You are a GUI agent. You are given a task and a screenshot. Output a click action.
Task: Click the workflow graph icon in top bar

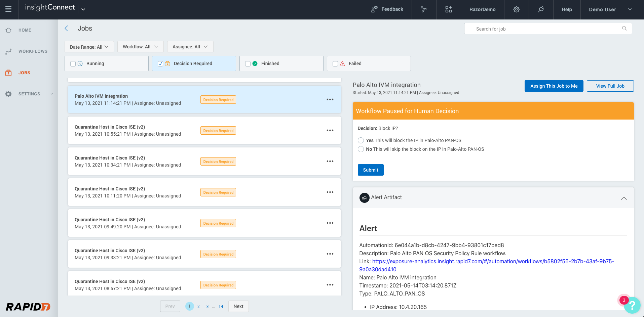click(x=424, y=9)
